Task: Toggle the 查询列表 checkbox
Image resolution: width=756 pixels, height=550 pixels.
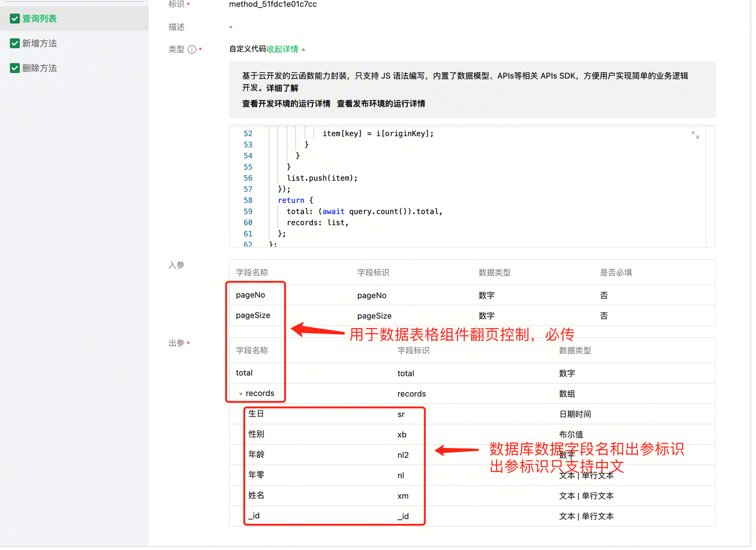Action: tap(15, 19)
